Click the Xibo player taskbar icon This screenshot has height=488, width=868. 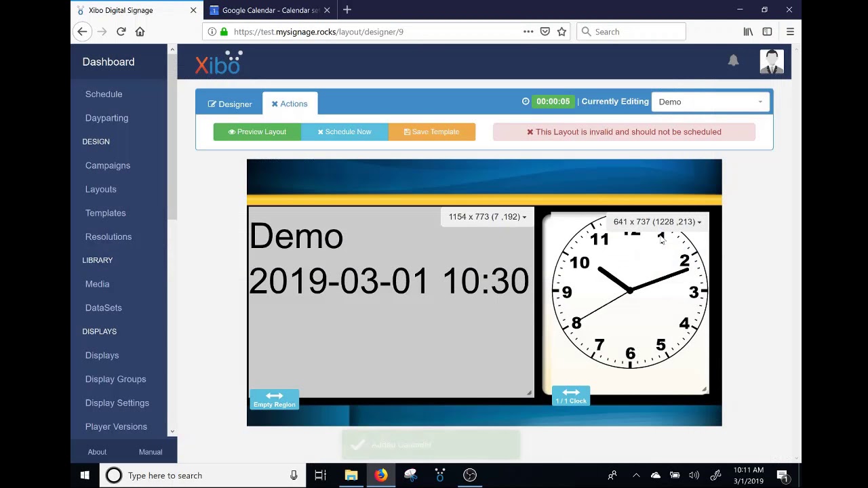[440, 475]
